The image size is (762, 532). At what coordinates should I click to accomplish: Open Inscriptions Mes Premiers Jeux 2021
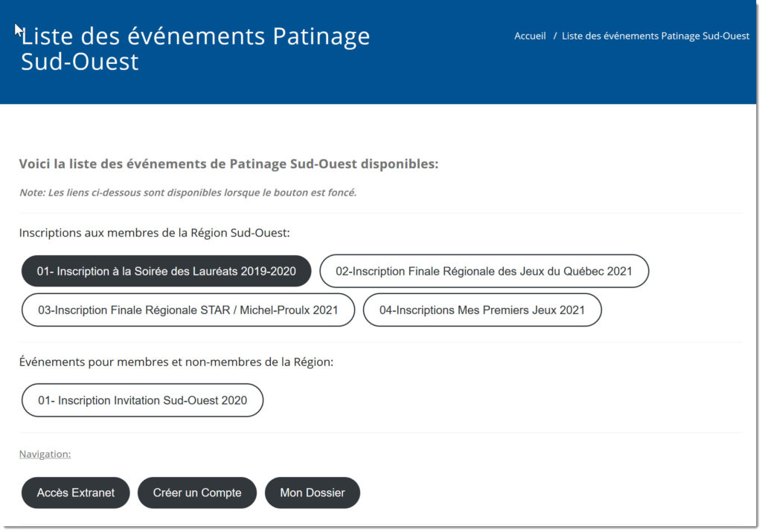click(481, 310)
